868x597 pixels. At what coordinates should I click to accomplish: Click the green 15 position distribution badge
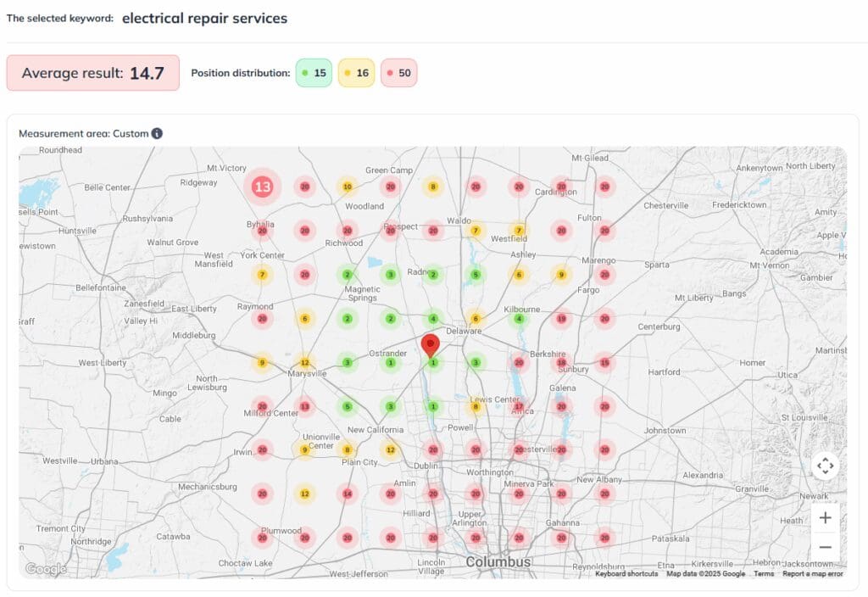(x=314, y=73)
